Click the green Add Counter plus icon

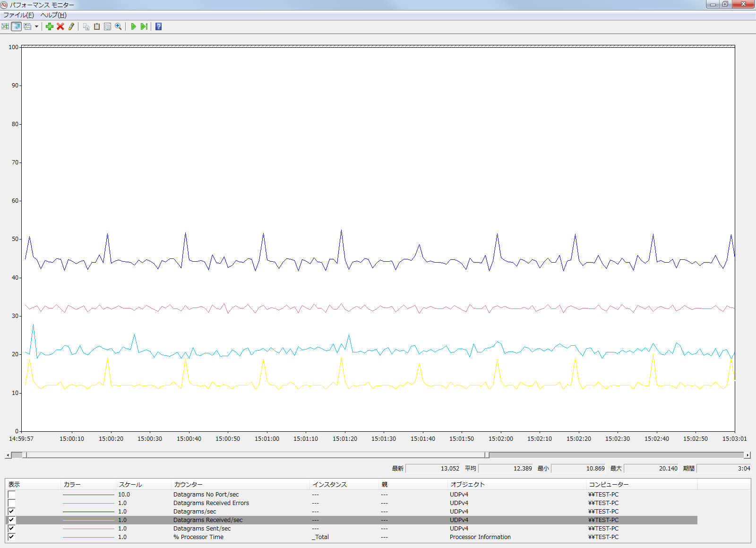tap(49, 26)
